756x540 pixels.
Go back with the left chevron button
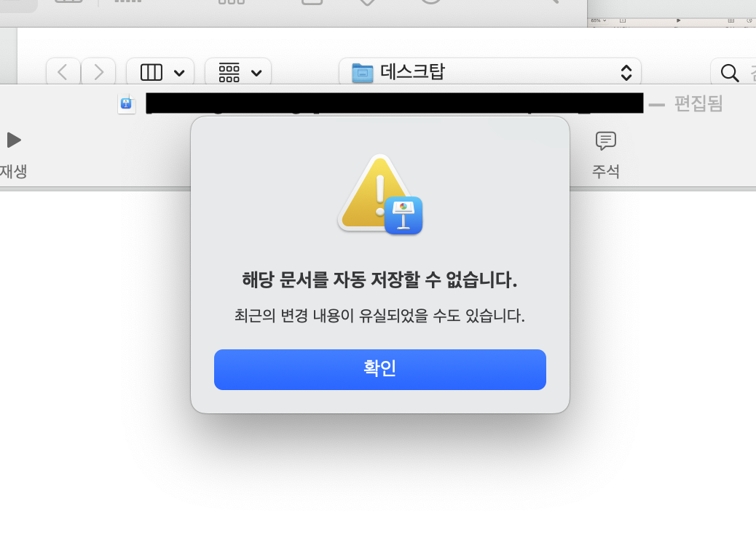[x=63, y=72]
